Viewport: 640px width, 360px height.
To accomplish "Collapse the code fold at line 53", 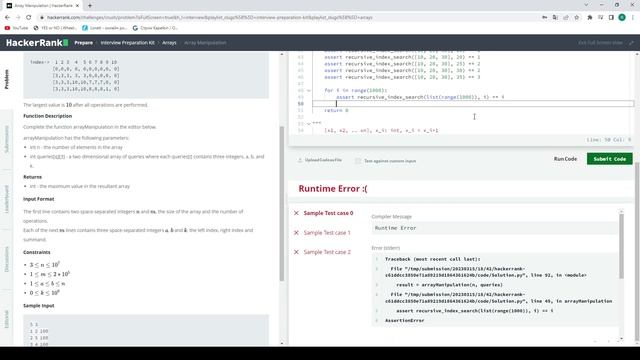I will click(x=309, y=124).
